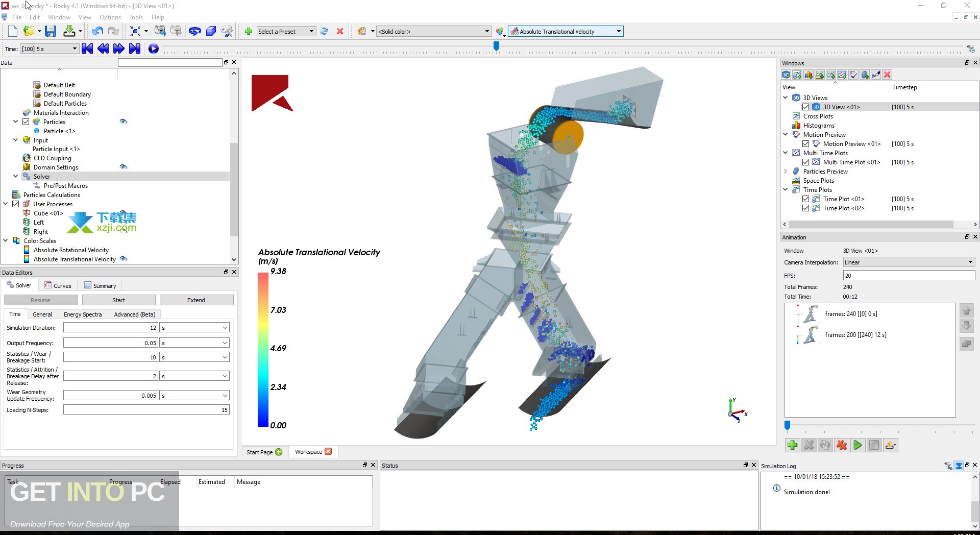The width and height of the screenshot is (980, 535).
Task: Click the Undo arrow in the toolbar
Action: 97,31
